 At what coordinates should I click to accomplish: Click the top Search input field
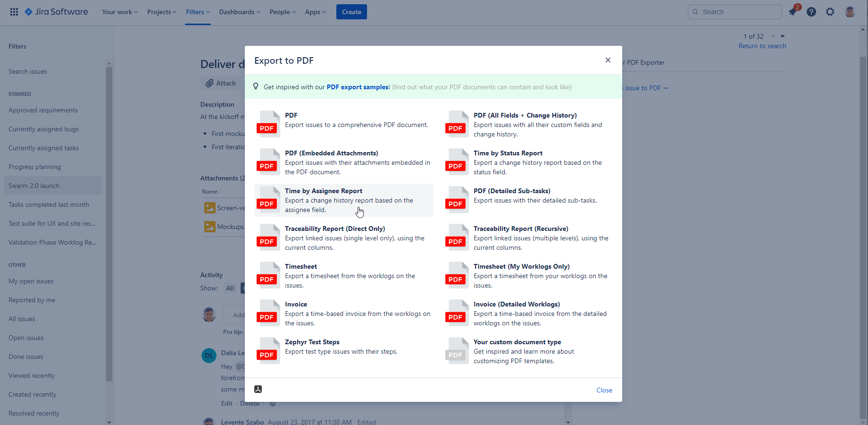point(734,12)
